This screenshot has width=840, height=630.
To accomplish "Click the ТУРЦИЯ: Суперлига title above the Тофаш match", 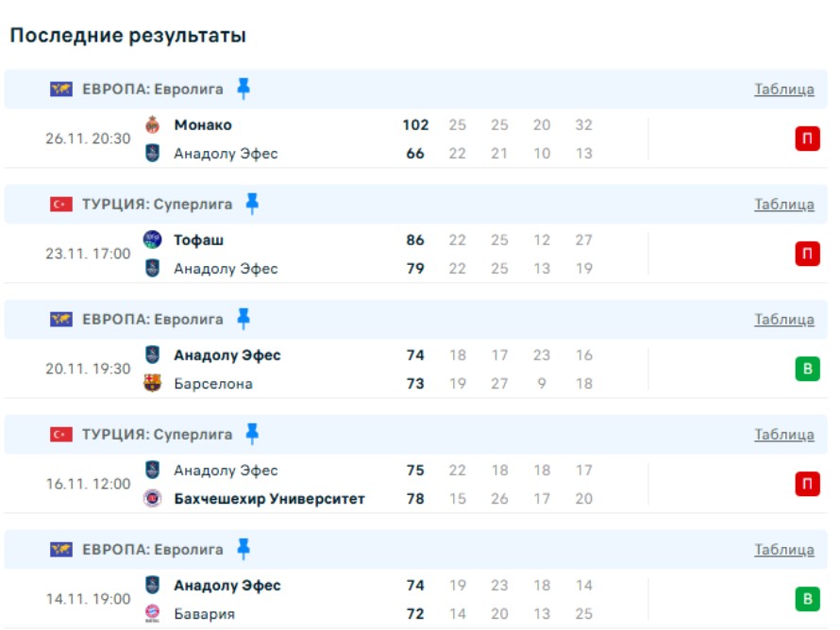I will coord(157,205).
